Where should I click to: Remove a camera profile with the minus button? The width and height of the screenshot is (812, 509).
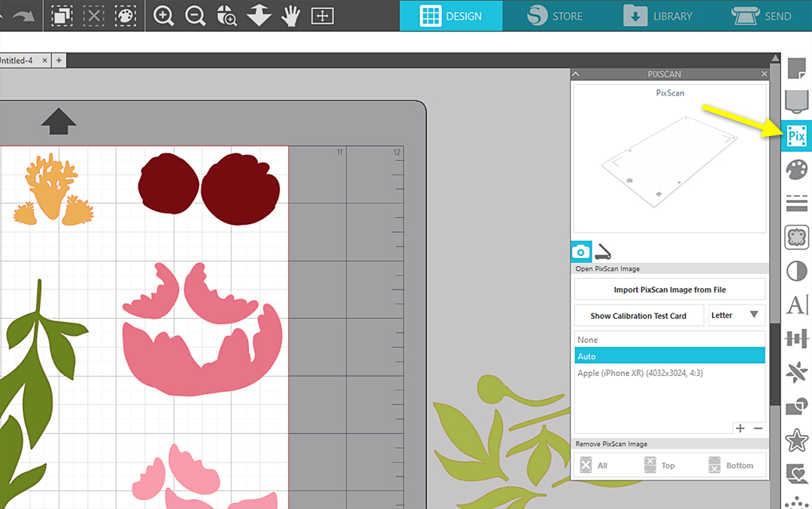pyautogui.click(x=758, y=429)
